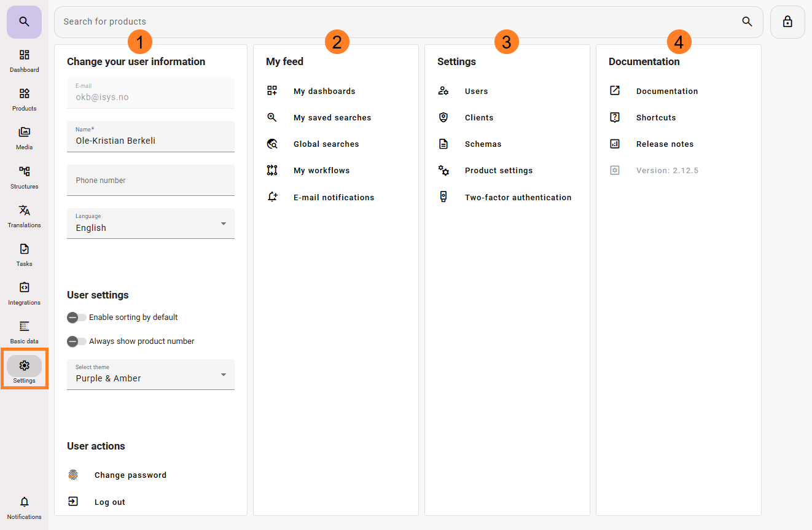Screen dimensions: 812x530
Task: Open Products from the sidebar
Action: (24, 99)
